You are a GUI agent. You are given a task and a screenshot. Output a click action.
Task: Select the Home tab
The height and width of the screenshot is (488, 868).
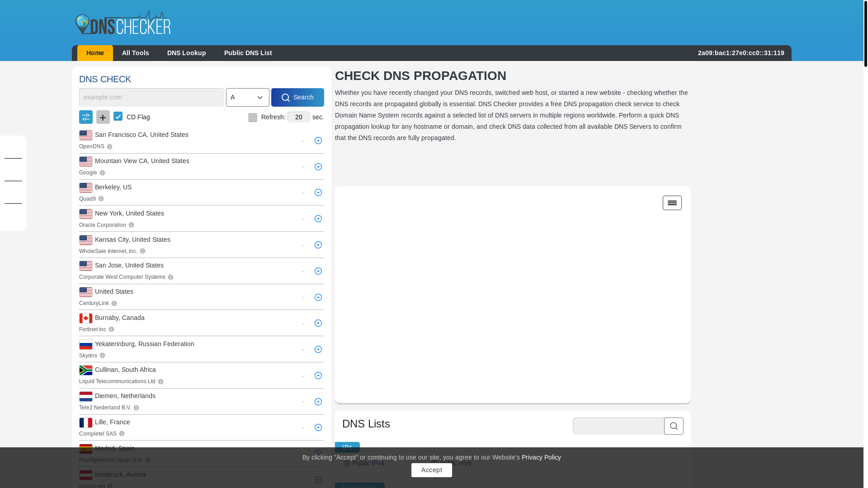coord(95,53)
